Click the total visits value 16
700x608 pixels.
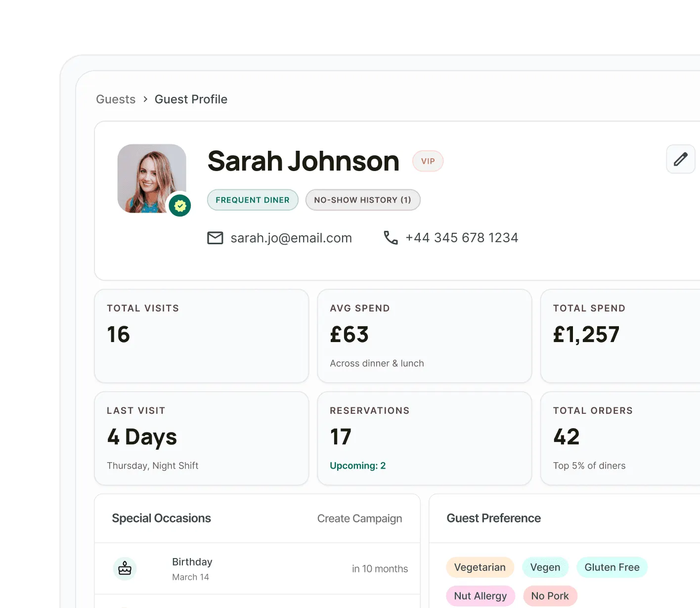click(119, 335)
